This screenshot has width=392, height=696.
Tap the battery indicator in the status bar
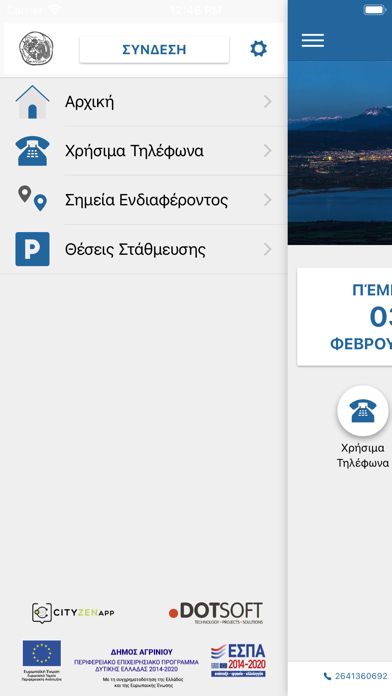[375, 10]
